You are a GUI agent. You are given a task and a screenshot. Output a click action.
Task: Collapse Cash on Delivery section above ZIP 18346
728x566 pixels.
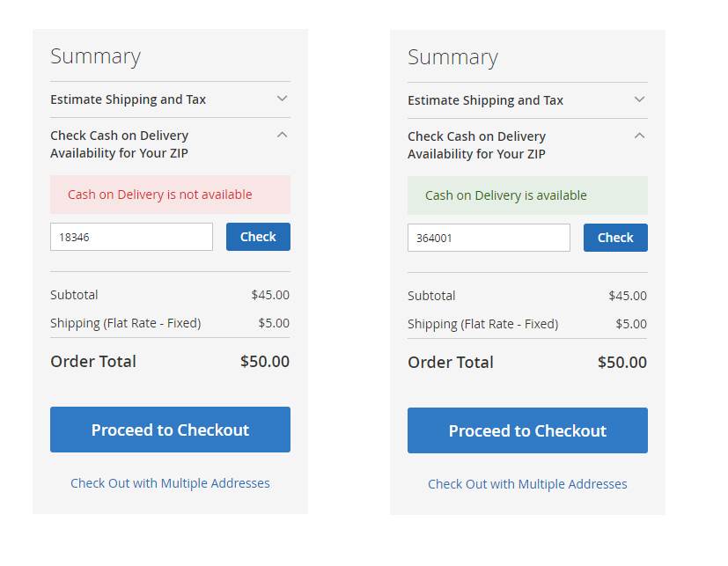pyautogui.click(x=282, y=136)
